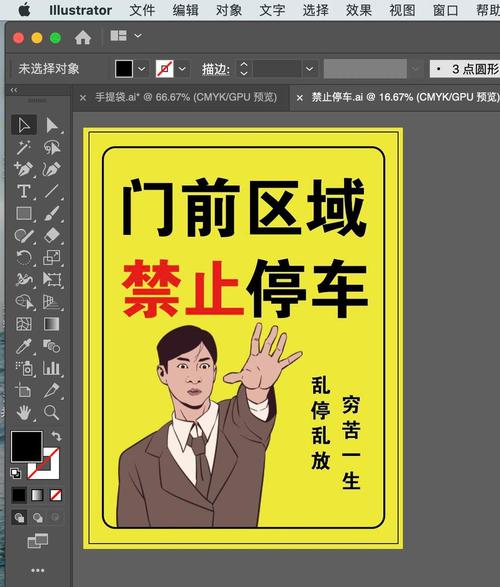500x587 pixels.
Task: Open the 文件 menu
Action: coord(142,10)
